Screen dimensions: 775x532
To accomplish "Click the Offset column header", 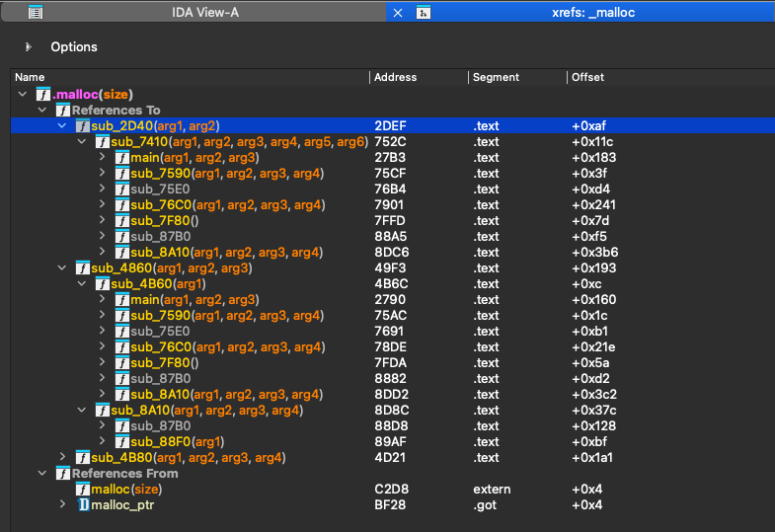I will tap(587, 77).
